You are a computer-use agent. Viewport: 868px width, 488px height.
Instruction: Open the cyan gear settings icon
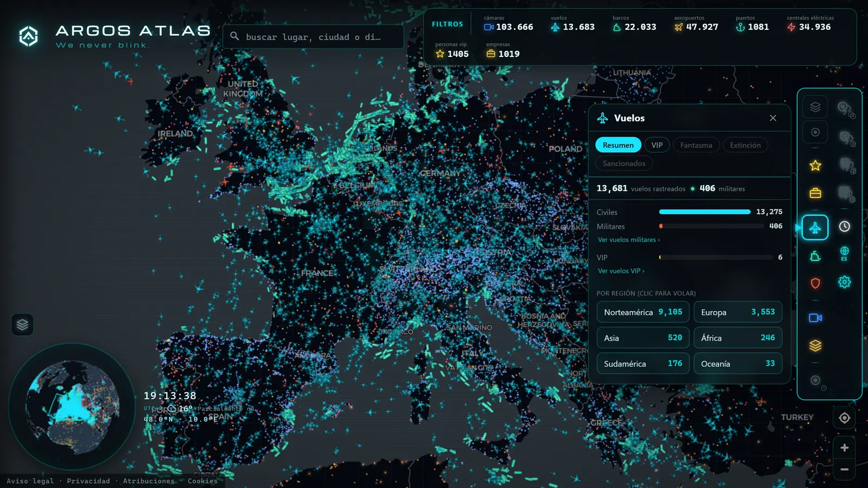845,282
